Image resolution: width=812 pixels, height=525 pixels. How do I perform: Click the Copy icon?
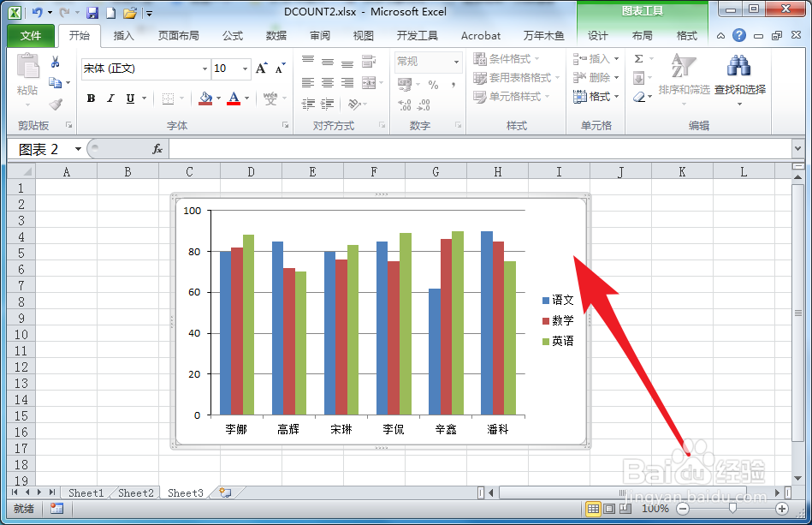click(55, 82)
